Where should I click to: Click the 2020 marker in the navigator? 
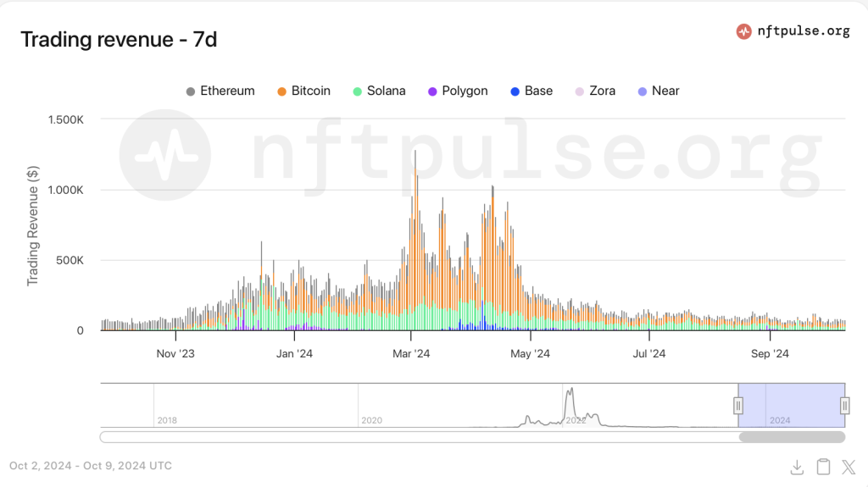(x=371, y=421)
